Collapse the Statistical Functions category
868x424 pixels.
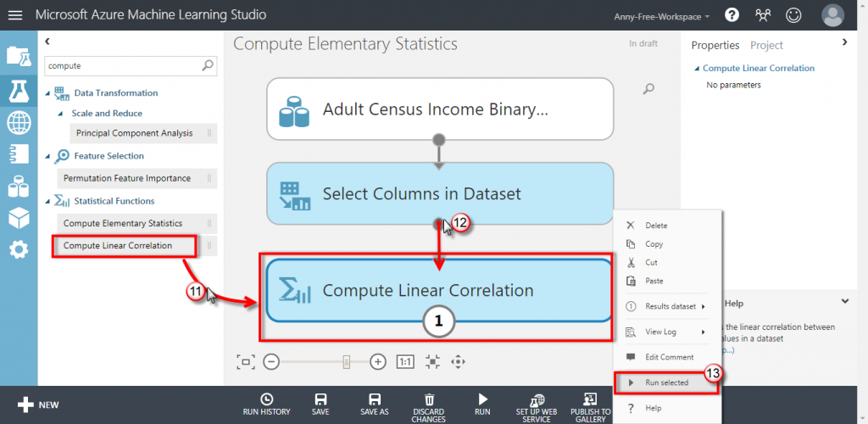pos(48,201)
